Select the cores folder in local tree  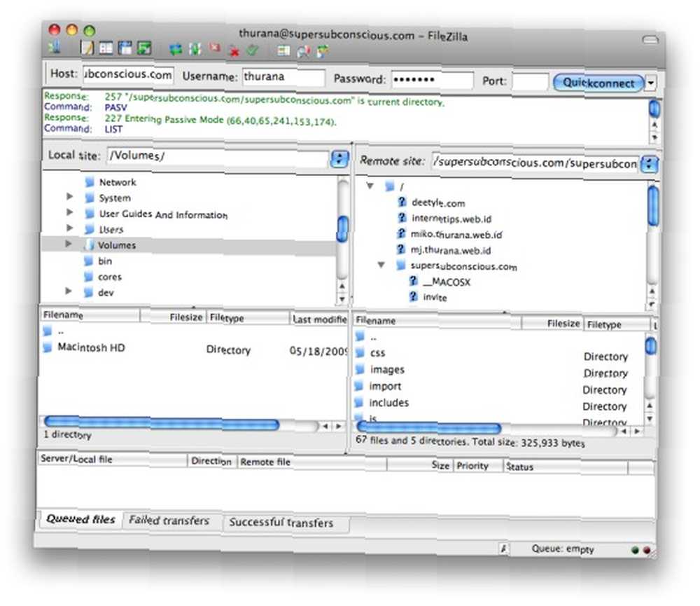tap(110, 277)
